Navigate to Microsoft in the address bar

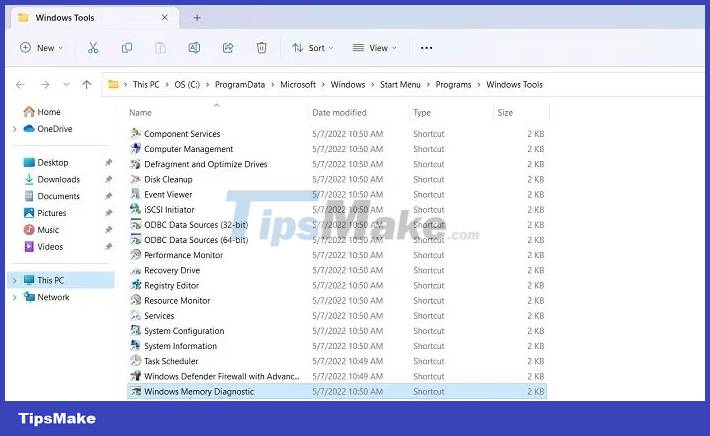[298, 85]
